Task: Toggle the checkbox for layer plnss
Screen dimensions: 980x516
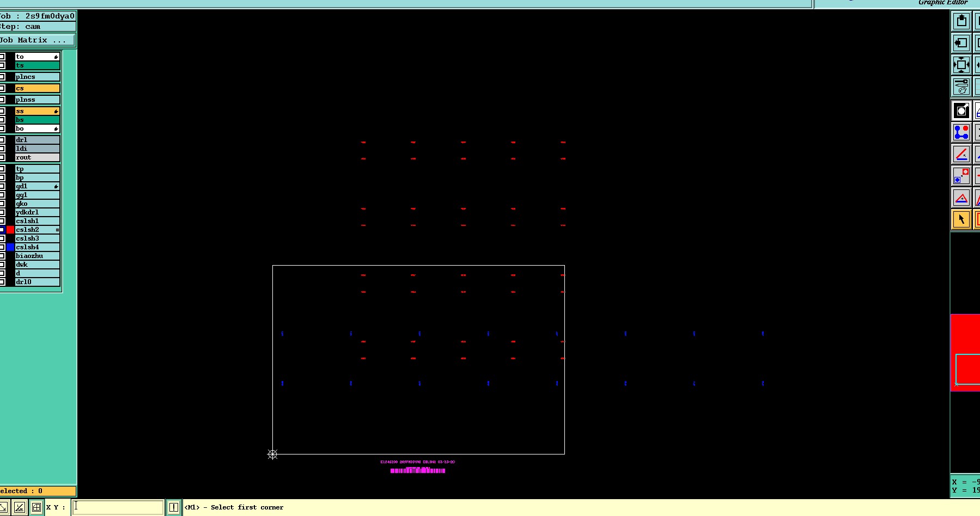Action: tap(2, 100)
